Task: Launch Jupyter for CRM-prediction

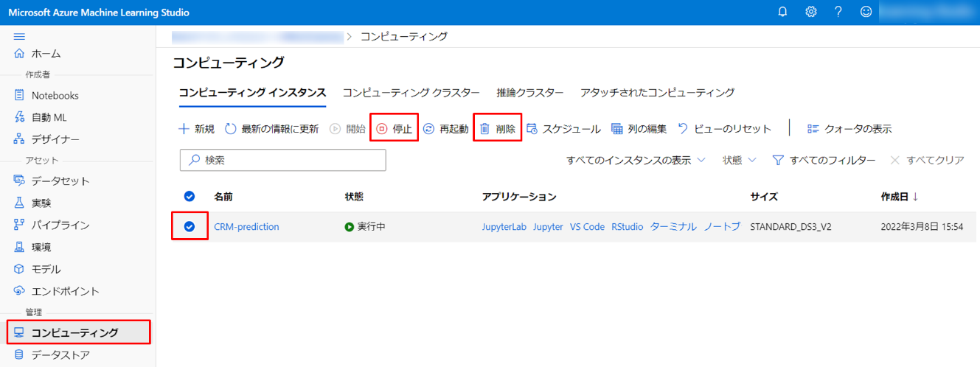Action: (x=548, y=227)
